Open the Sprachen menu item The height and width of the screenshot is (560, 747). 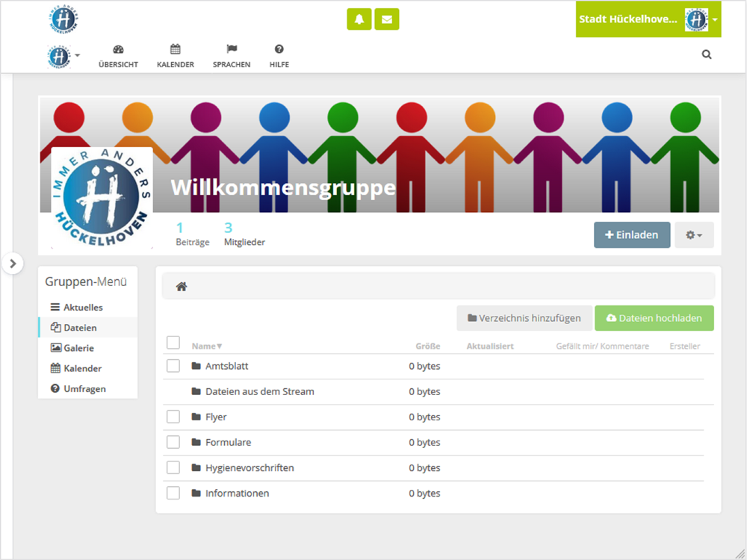coord(232,56)
